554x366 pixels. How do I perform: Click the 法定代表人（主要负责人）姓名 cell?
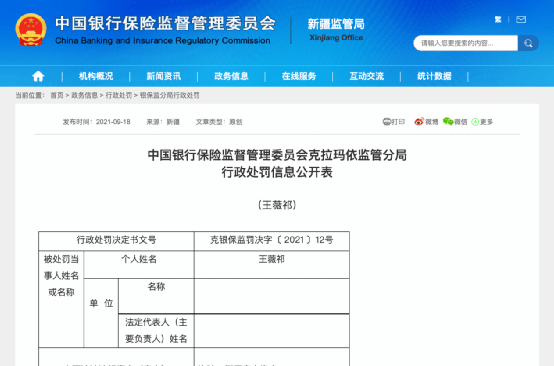156,330
